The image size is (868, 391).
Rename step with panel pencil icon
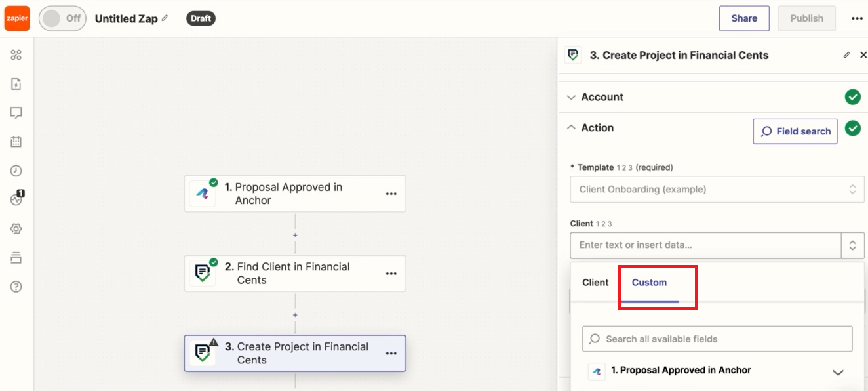coord(846,55)
